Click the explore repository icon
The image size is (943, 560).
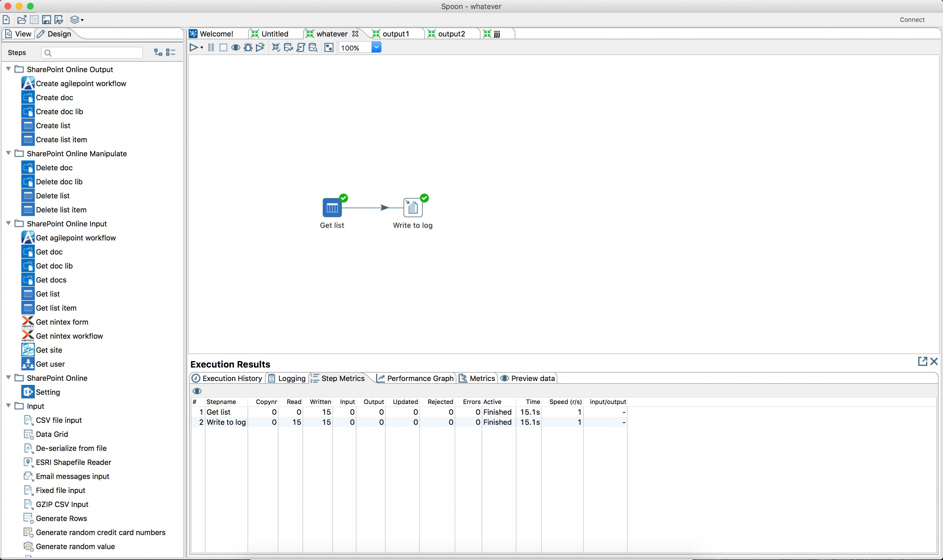(x=34, y=20)
